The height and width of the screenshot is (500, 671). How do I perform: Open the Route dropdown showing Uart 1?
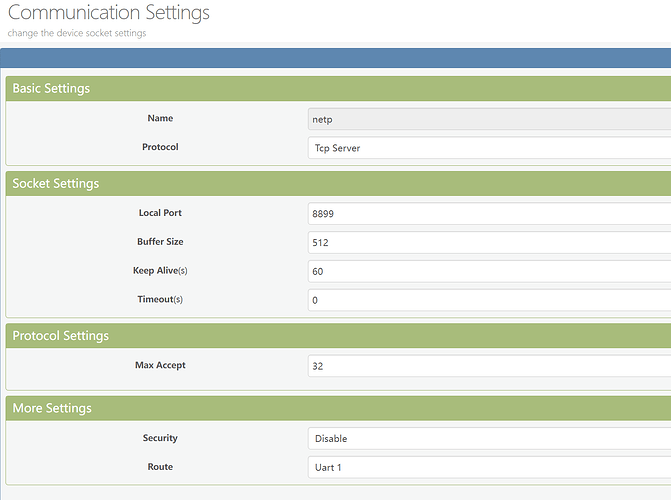coord(489,467)
